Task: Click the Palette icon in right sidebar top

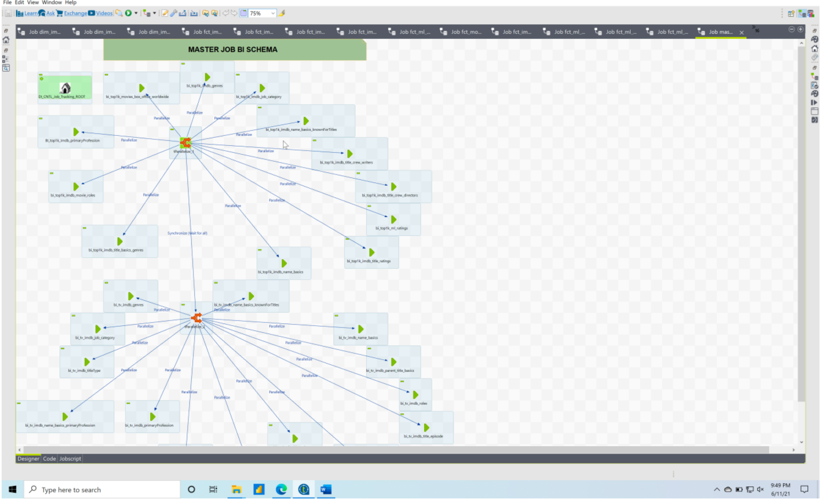Action: pyautogui.click(x=815, y=39)
